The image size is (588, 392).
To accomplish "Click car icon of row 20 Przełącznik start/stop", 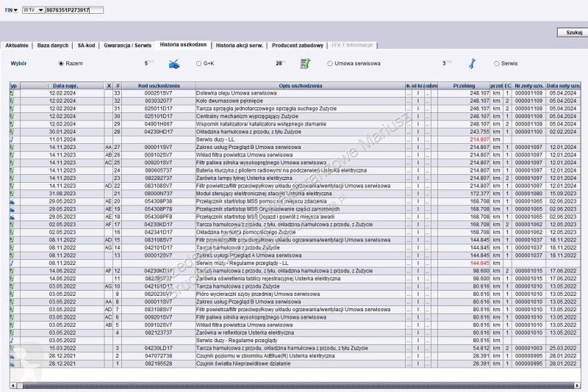I will coord(12,201).
